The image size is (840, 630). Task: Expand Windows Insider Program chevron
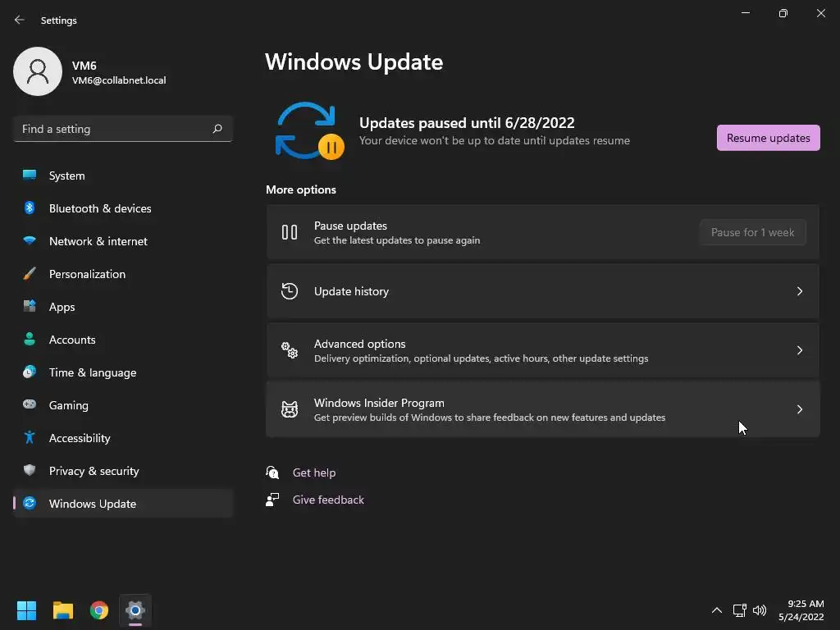click(x=799, y=409)
